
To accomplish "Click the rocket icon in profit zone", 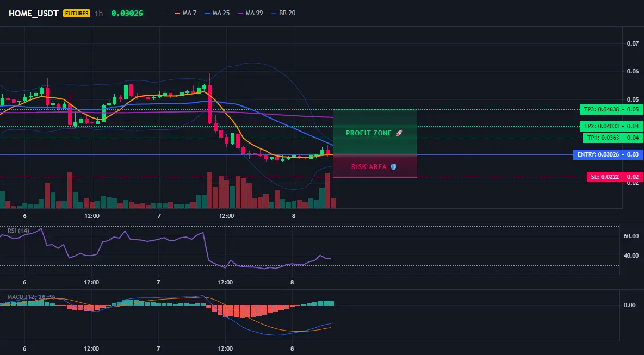I will click(x=399, y=133).
